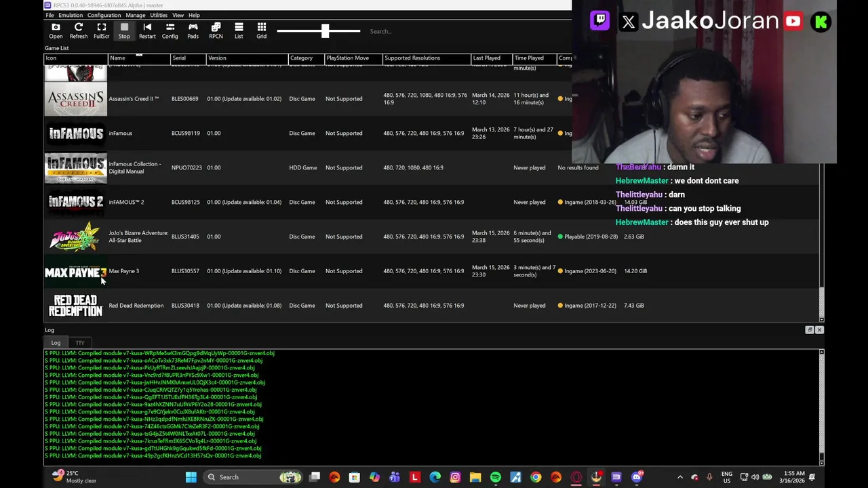Float the Log panel with undock icon
The height and width of the screenshot is (488, 868).
click(810, 330)
